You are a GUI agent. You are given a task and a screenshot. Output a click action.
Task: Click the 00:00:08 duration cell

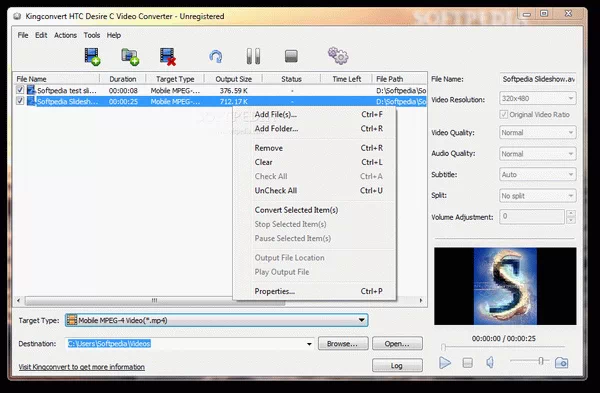[x=123, y=91]
